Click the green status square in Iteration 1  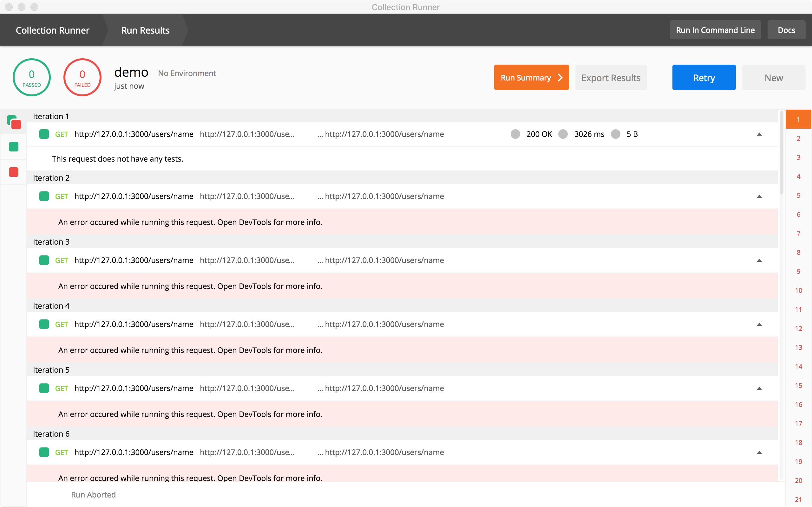point(44,134)
